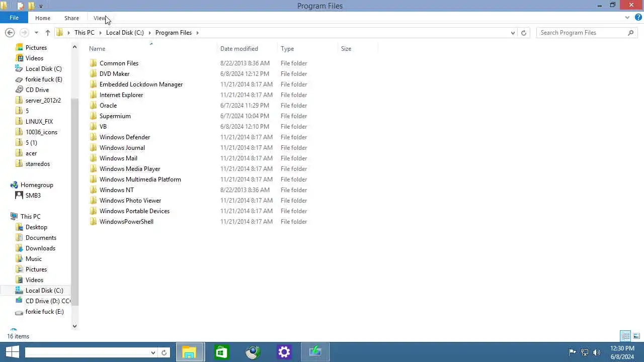Click the network tray icon

(585, 352)
